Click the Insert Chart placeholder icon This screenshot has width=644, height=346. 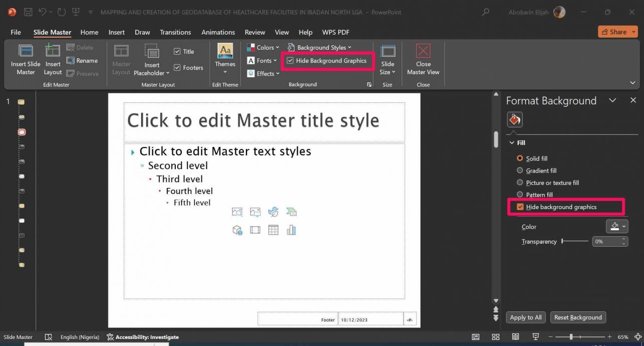tap(291, 230)
